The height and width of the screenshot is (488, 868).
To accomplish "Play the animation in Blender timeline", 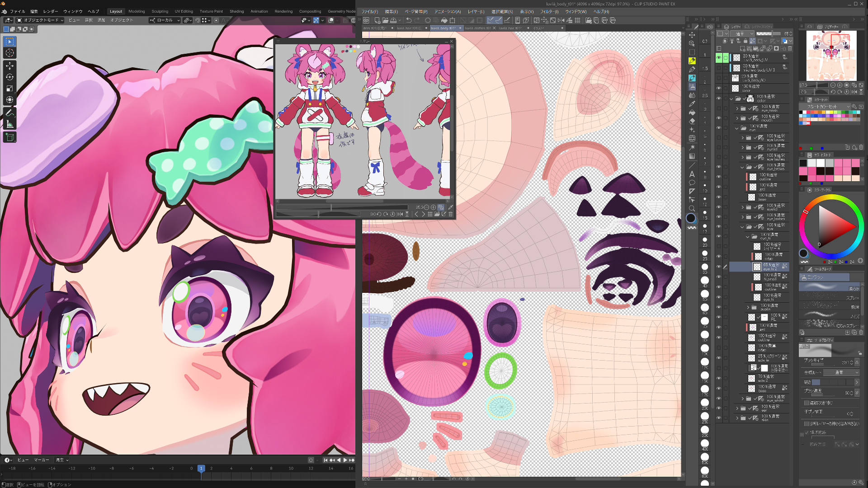I will (x=345, y=460).
